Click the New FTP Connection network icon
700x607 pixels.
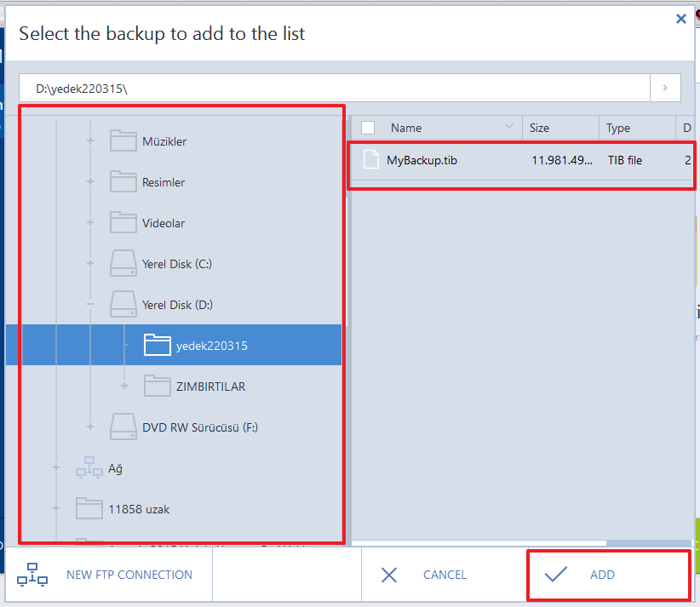tap(32, 575)
